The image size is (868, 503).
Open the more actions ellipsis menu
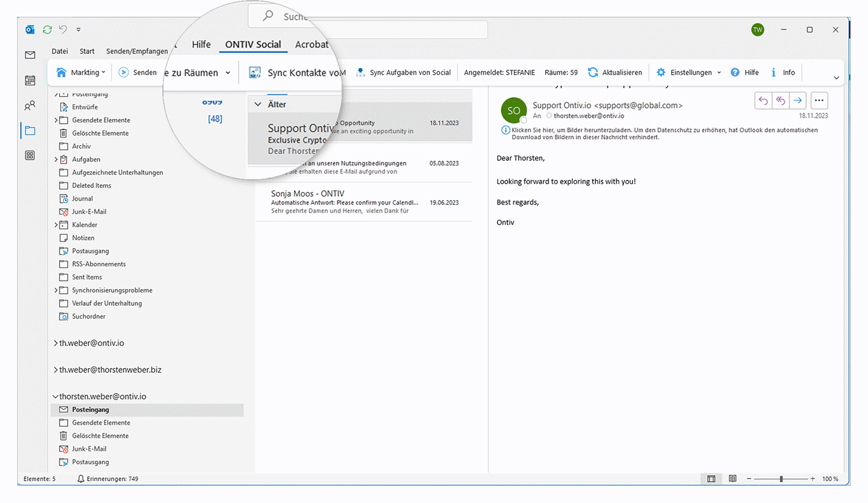click(819, 101)
